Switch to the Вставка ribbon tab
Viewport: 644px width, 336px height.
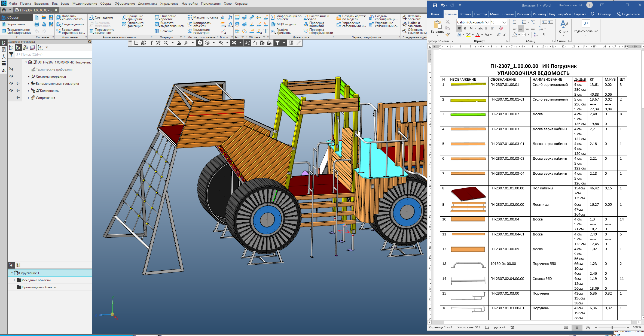coord(465,14)
